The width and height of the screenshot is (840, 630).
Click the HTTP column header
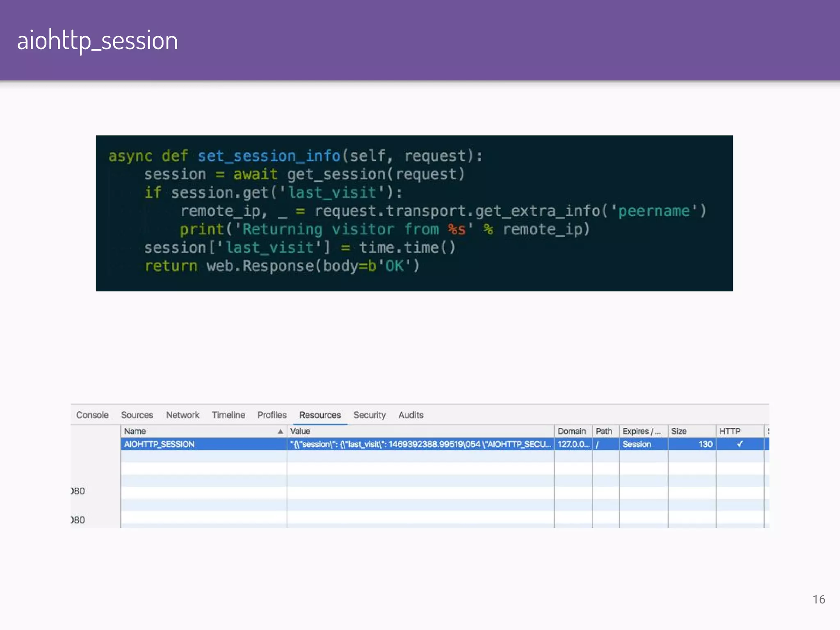click(730, 431)
